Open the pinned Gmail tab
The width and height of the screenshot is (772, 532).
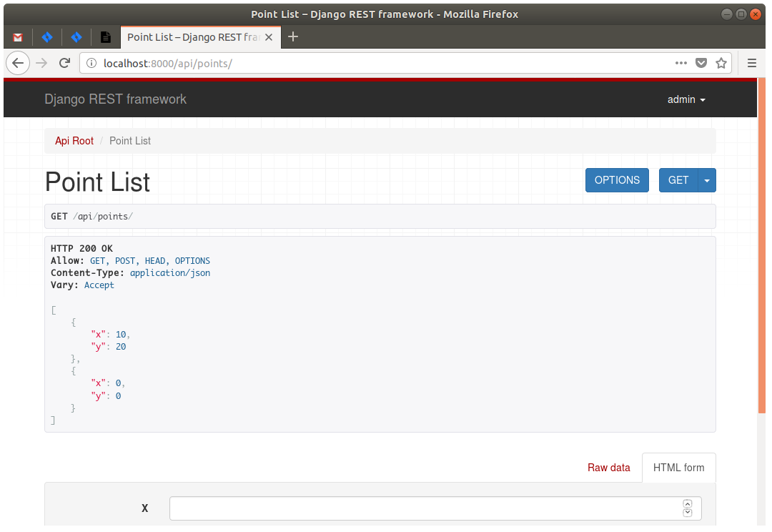18,37
